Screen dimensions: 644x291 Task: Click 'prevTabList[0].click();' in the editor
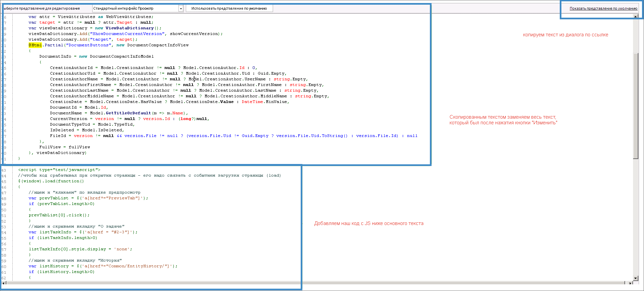coord(59,215)
